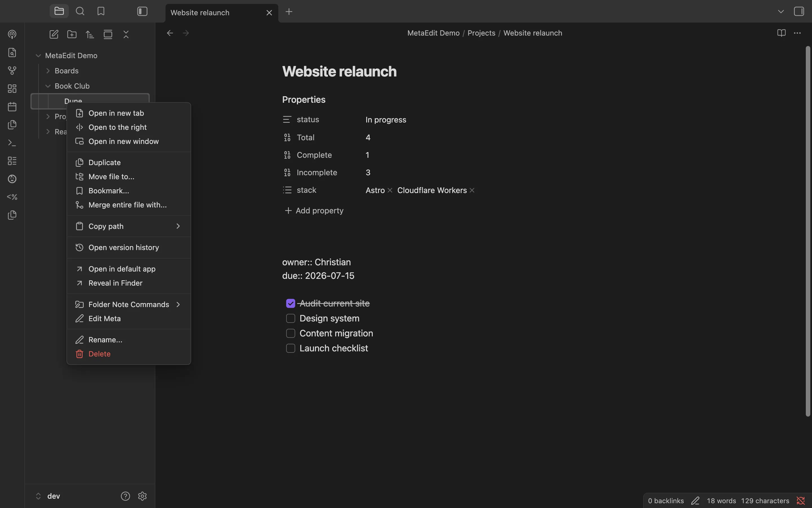Switch to reading view book icon
Viewport: 812px width, 508px height.
tap(782, 33)
